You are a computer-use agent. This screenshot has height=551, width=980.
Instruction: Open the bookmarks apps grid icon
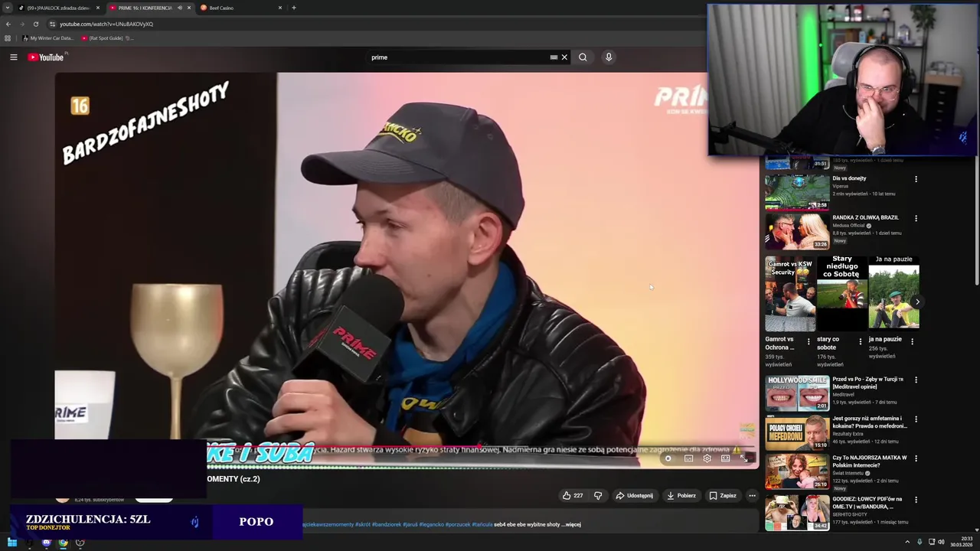(8, 38)
